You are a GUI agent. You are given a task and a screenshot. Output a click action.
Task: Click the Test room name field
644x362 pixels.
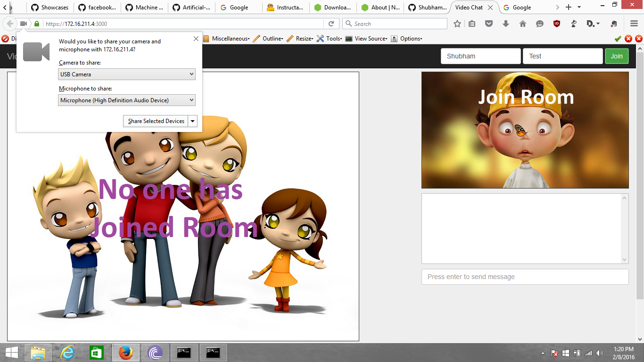[x=563, y=56]
